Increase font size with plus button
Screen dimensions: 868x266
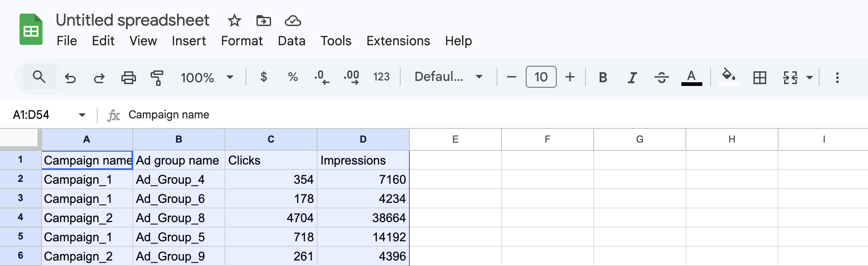[x=570, y=77]
